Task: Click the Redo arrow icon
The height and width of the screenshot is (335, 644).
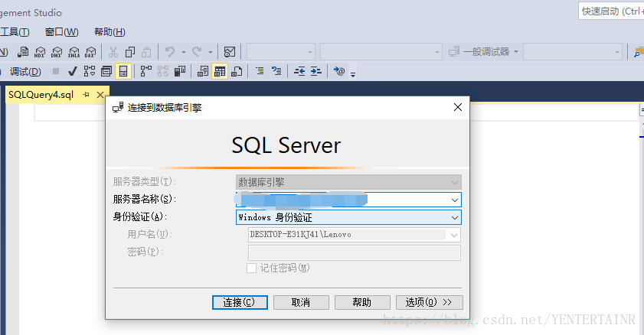Action: (197, 52)
